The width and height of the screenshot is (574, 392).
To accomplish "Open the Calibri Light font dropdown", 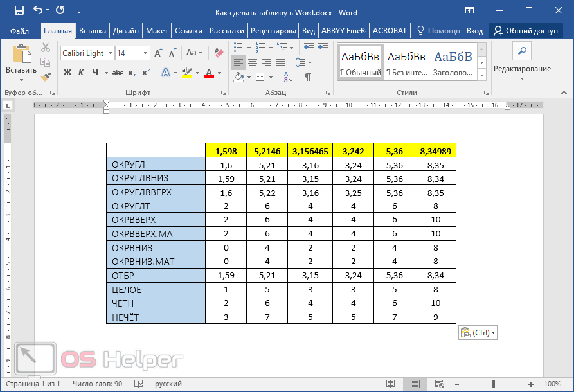I will point(110,53).
